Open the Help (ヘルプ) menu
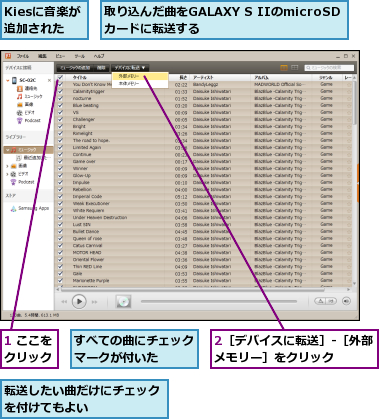Viewport: 379px width, 419px height. (99, 56)
